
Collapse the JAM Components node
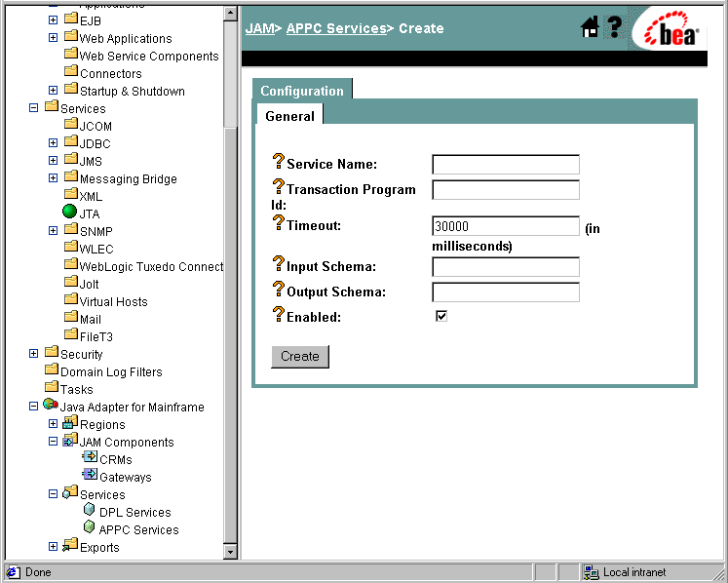point(53,442)
